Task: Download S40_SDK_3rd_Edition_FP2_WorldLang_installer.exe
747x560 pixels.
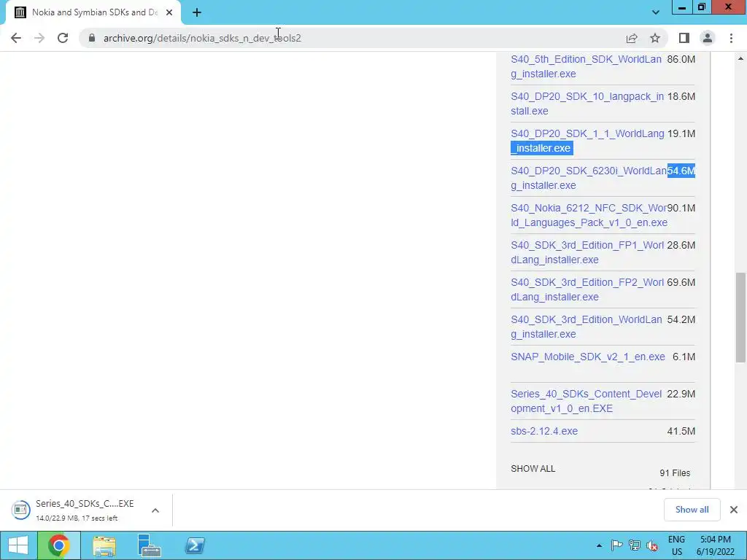Action: click(x=587, y=289)
